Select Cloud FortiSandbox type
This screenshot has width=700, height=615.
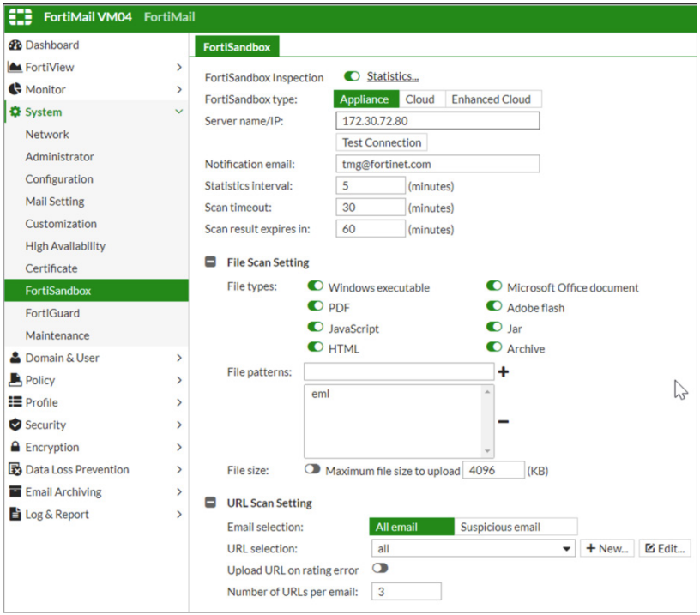click(420, 99)
